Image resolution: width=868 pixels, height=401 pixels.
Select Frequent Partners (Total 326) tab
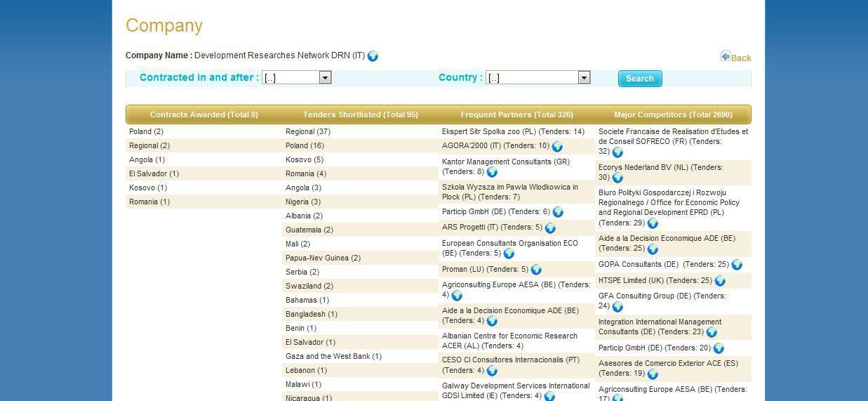517,114
